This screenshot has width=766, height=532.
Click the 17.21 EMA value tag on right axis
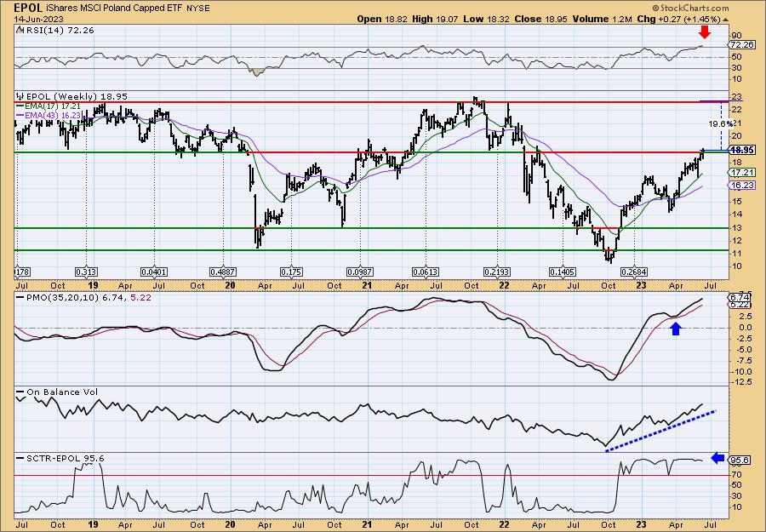coord(743,173)
